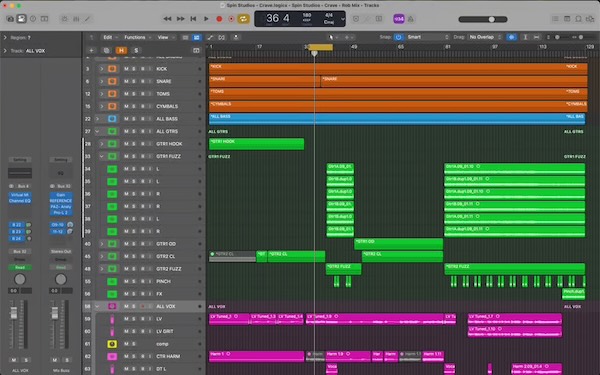
Task: Open the Drag No Overlap dropdown
Action: [485, 37]
